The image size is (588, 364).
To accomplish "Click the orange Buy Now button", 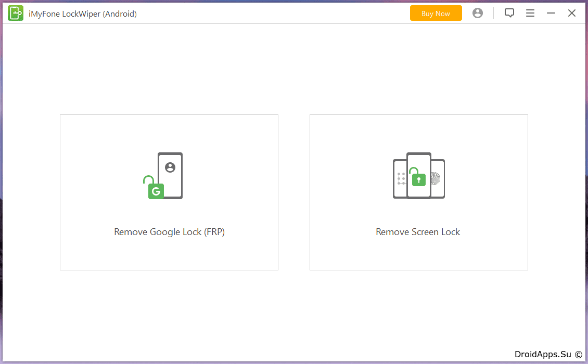I will (436, 13).
